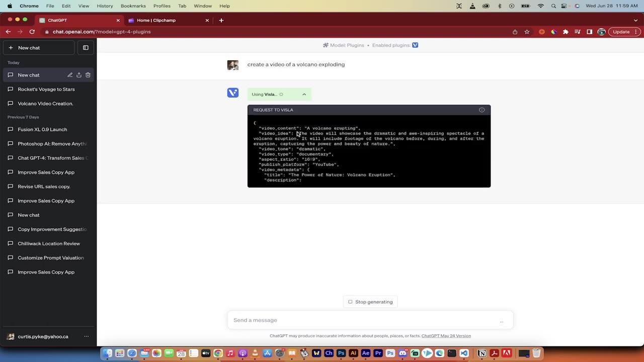The width and height of the screenshot is (644, 362).
Task: Open the Bookmarks menu in the menu bar
Action: [x=133, y=6]
